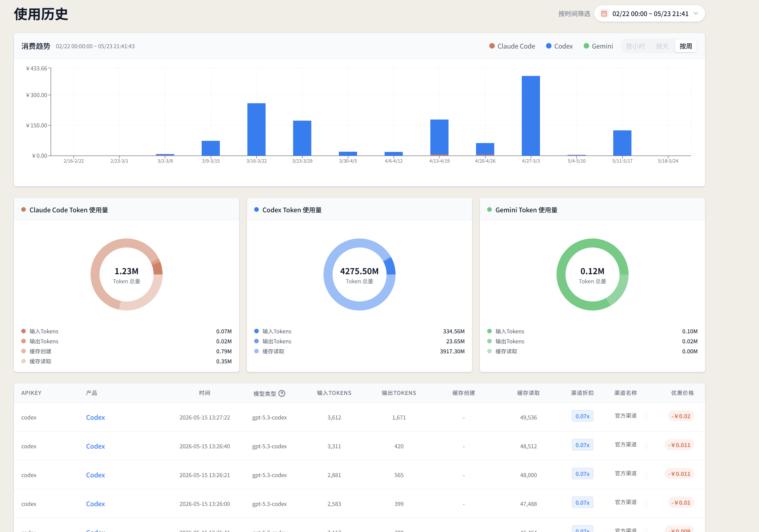Toggle Gemini series in chart legend

pyautogui.click(x=598, y=46)
